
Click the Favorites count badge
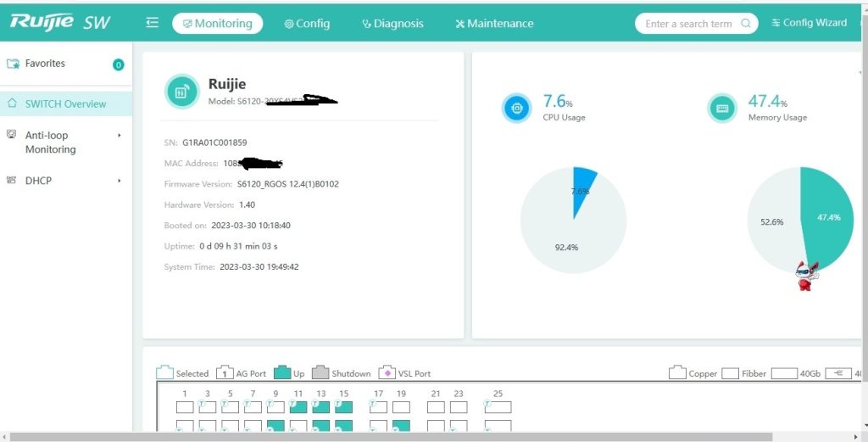[118, 64]
